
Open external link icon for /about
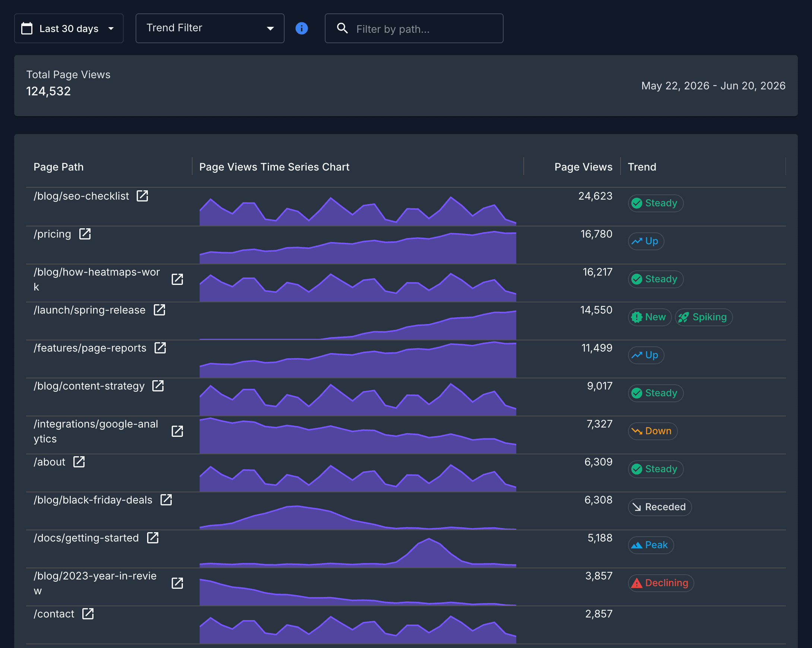coord(79,462)
